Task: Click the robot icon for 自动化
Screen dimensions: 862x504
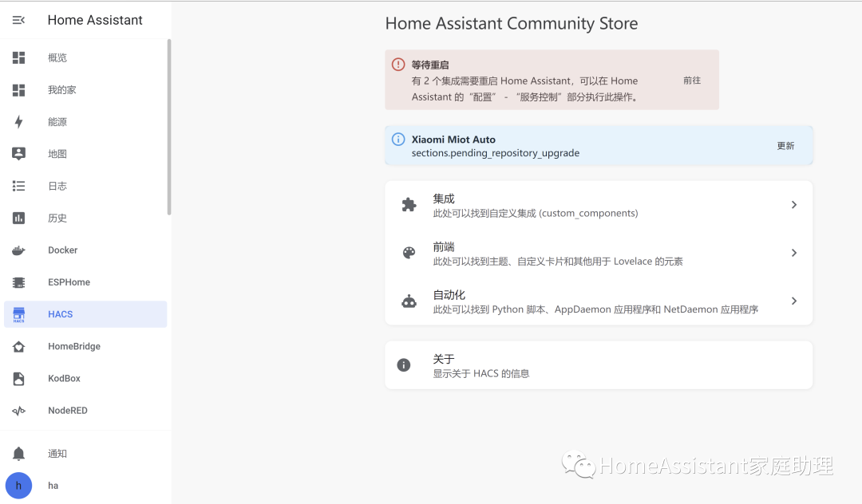Action: coord(409,301)
